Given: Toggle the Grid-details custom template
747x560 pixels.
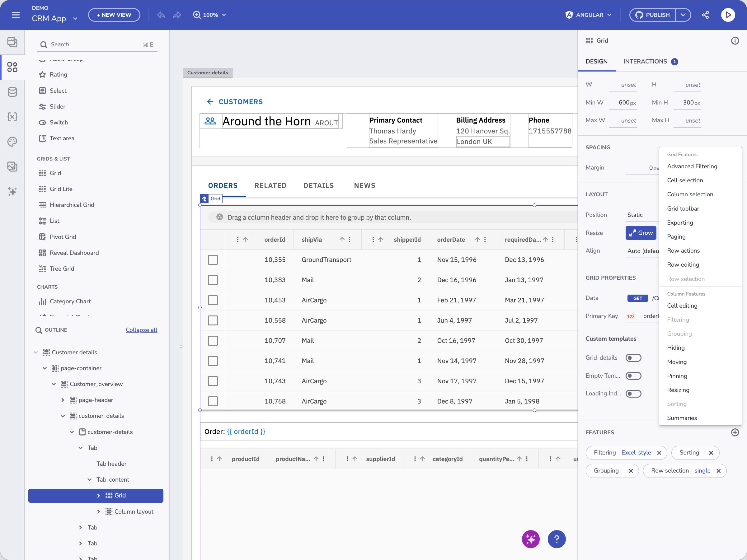Looking at the screenshot, I should click(633, 358).
